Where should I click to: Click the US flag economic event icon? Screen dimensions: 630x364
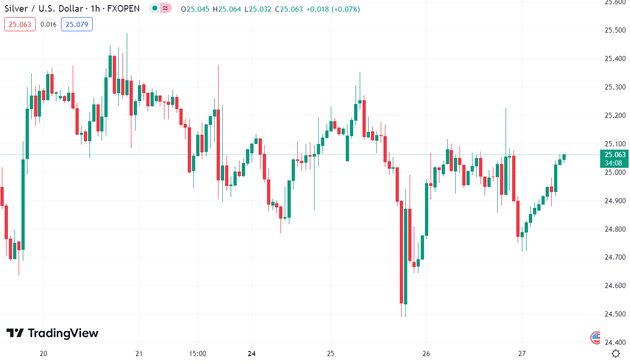(596, 337)
